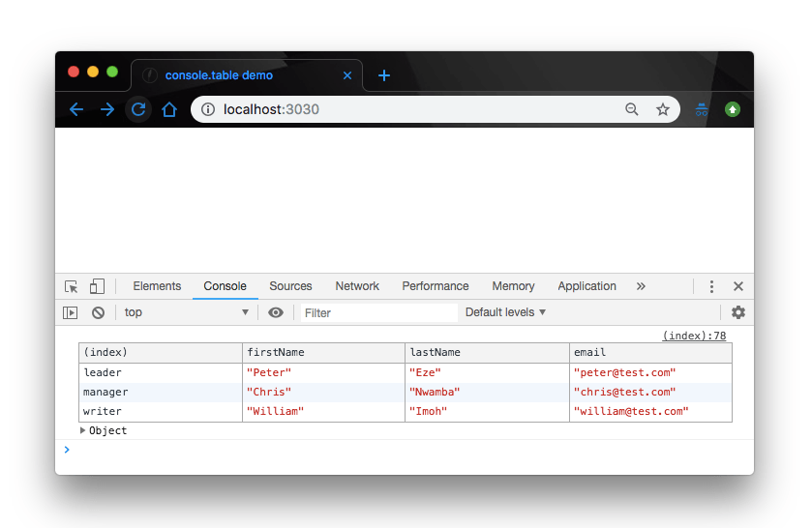Close the console.table demo tab
The height and width of the screenshot is (528, 812).
347,75
